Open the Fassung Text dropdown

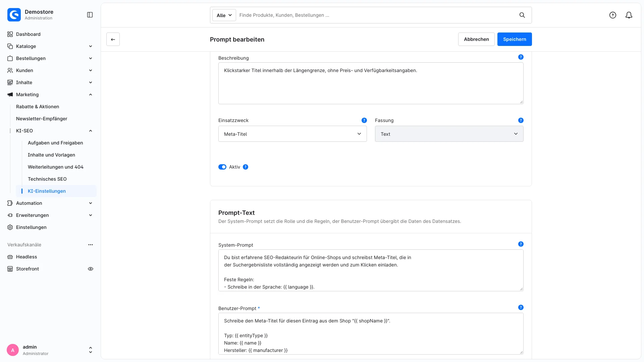[449, 134]
